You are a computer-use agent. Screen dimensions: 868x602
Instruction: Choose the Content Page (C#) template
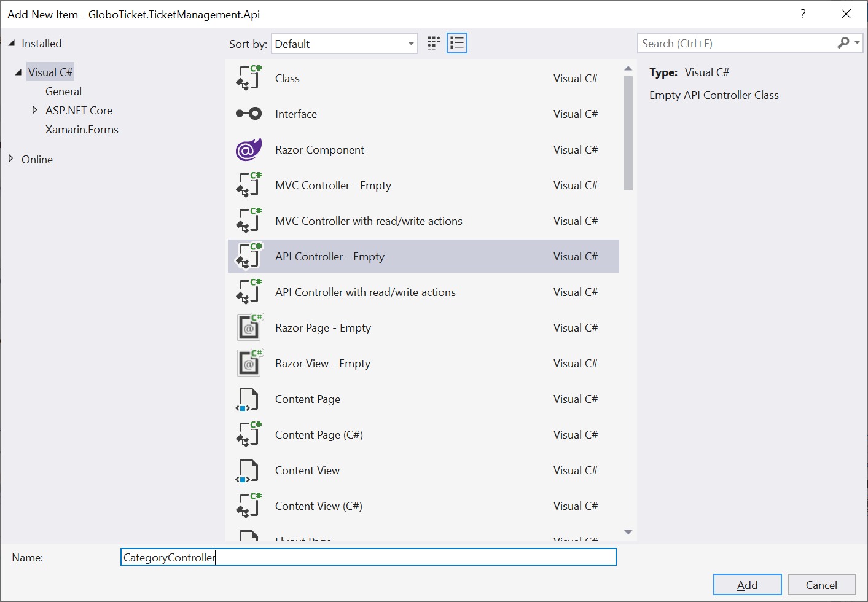click(319, 434)
